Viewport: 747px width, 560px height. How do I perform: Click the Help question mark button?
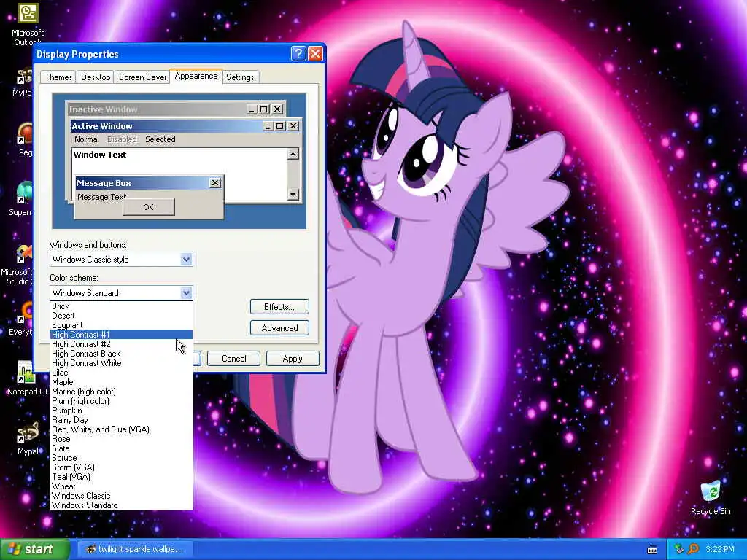(x=298, y=54)
